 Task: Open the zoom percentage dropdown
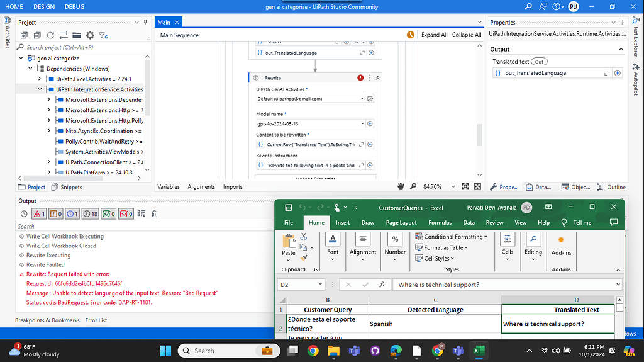pos(453,187)
